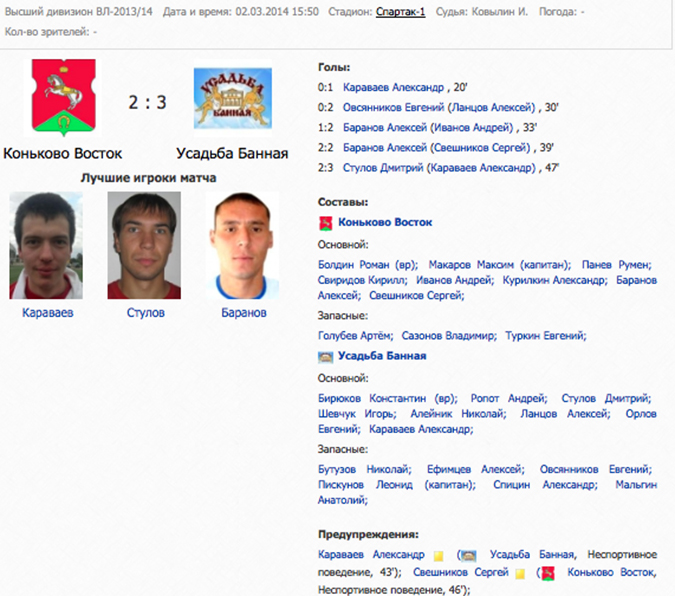Open Баранов player photo thumbnail
The height and width of the screenshot is (596, 675).
pyautogui.click(x=243, y=245)
